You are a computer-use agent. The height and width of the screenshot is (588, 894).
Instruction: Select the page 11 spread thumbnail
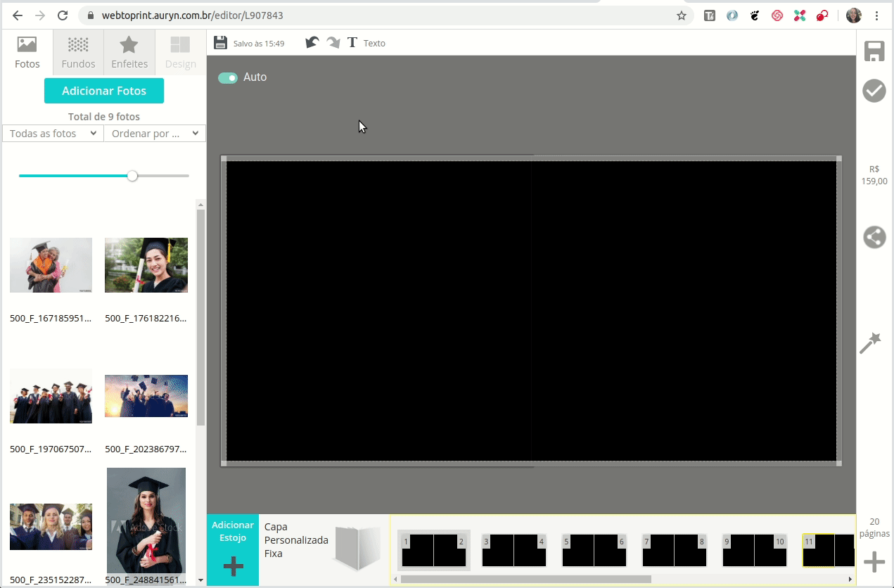(829, 550)
